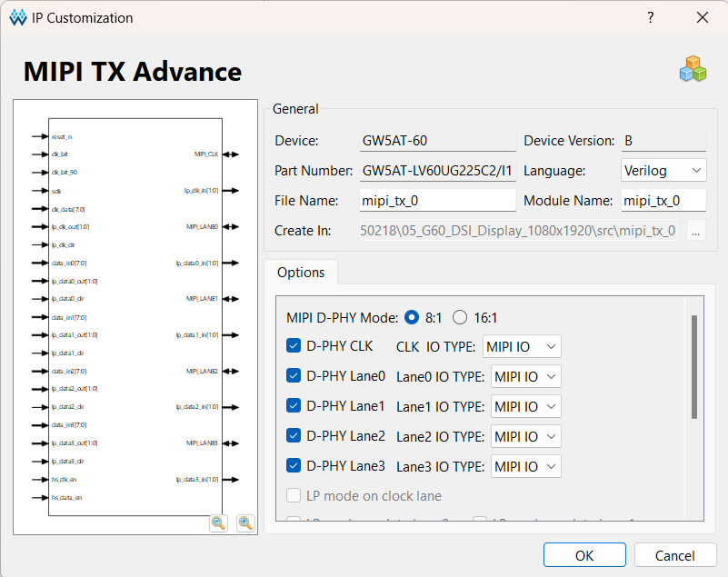Open the question mark help button

(651, 17)
